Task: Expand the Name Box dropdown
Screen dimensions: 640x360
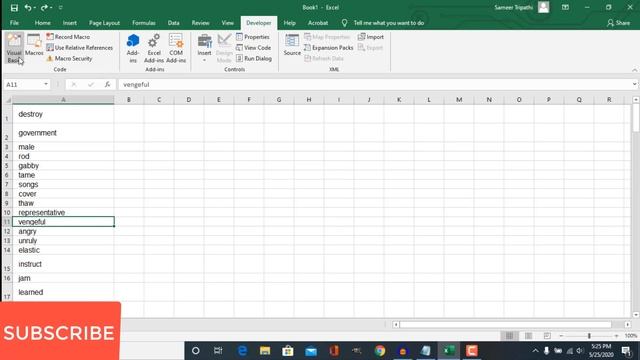Action: 46,84
